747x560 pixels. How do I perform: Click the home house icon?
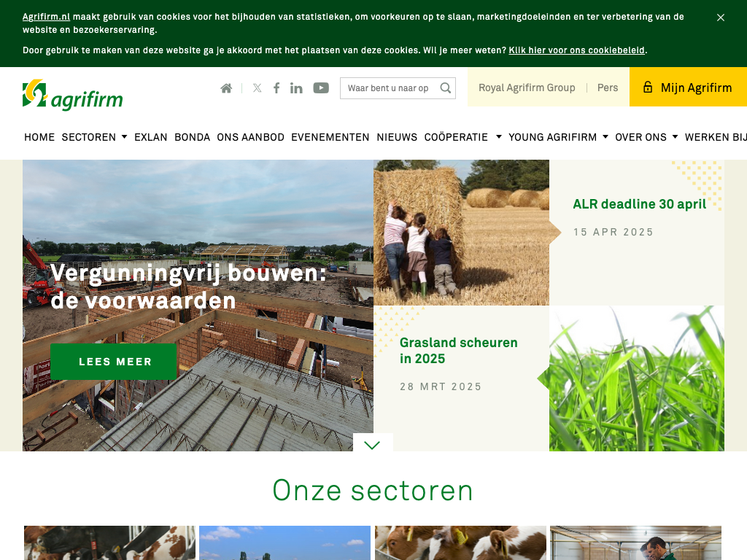(226, 88)
